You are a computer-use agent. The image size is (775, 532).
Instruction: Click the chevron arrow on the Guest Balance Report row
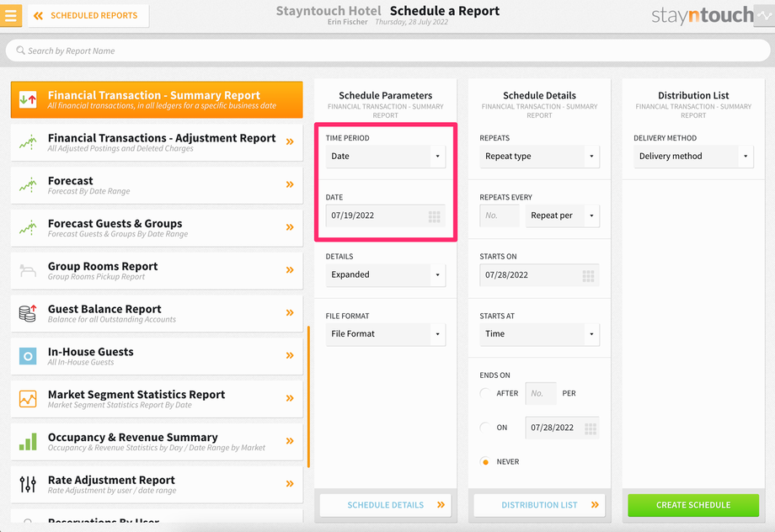click(290, 312)
